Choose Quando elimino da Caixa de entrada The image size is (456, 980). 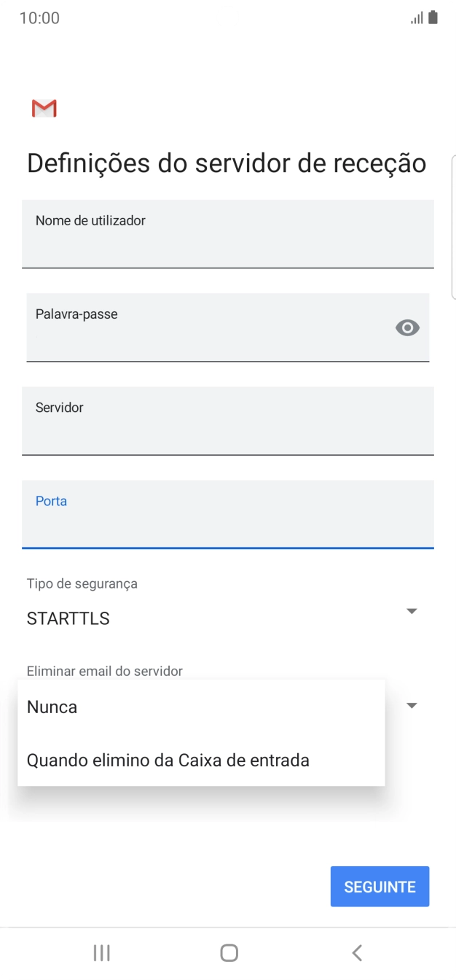[x=168, y=760]
